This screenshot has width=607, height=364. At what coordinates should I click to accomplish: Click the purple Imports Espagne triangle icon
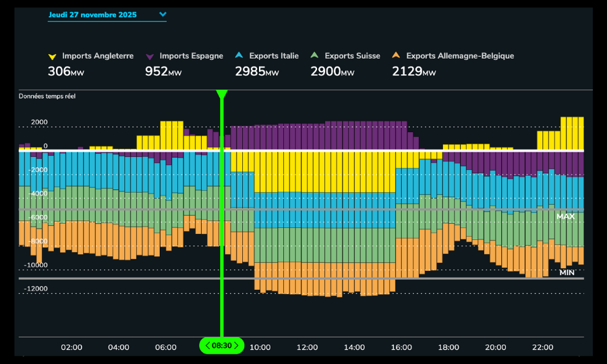coord(149,57)
